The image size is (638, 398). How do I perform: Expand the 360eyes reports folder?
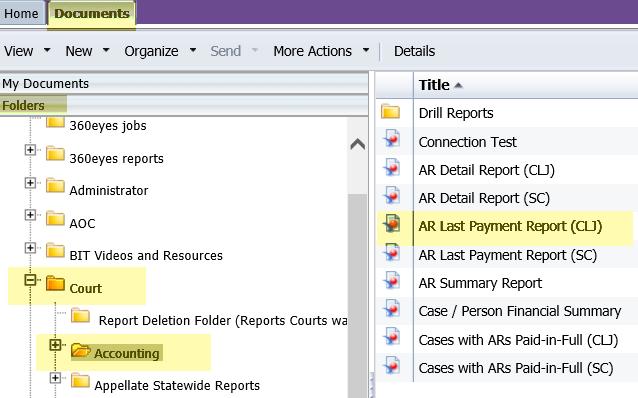point(30,150)
